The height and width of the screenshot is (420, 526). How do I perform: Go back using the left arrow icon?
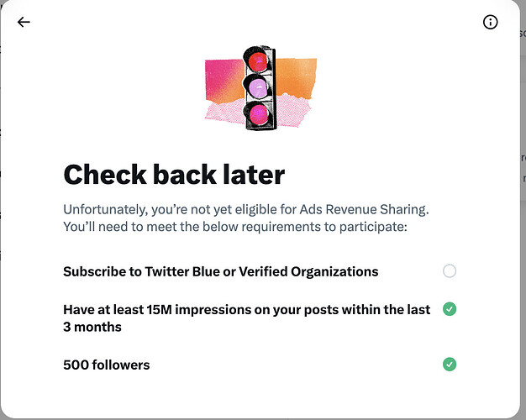[24, 22]
